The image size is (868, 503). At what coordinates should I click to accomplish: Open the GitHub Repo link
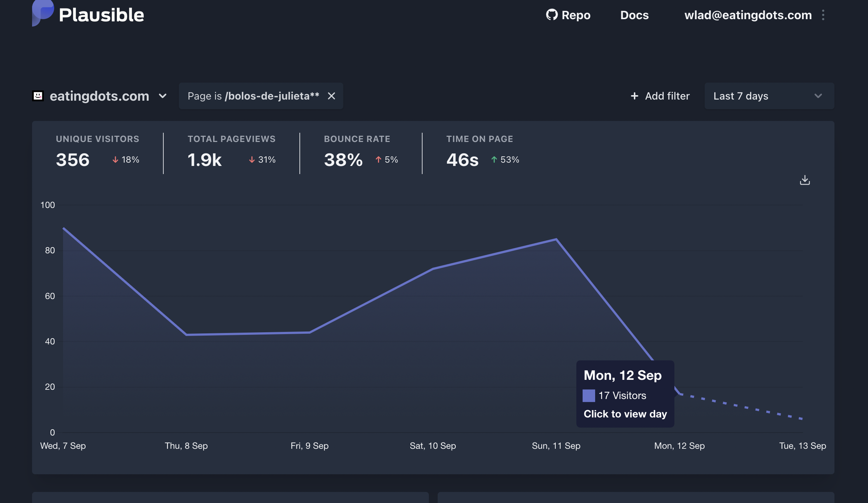[x=568, y=15]
